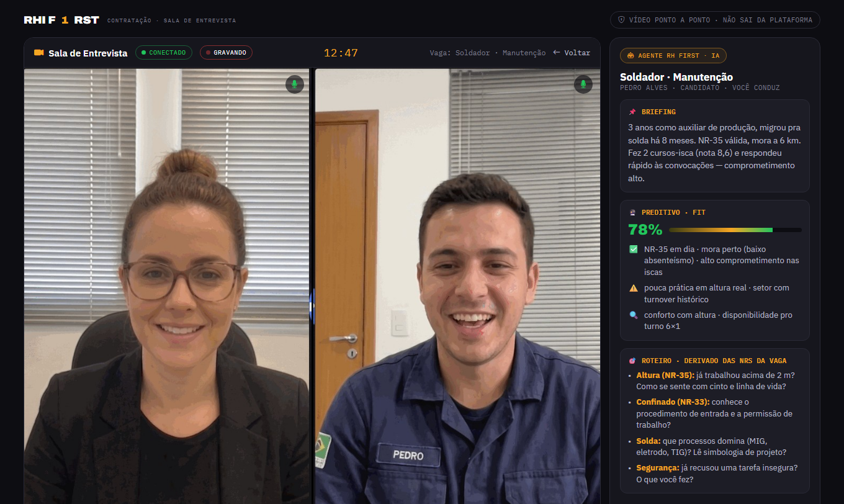The width and height of the screenshot is (844, 504).
Task: Click the Solda script question
Action: pos(711,446)
